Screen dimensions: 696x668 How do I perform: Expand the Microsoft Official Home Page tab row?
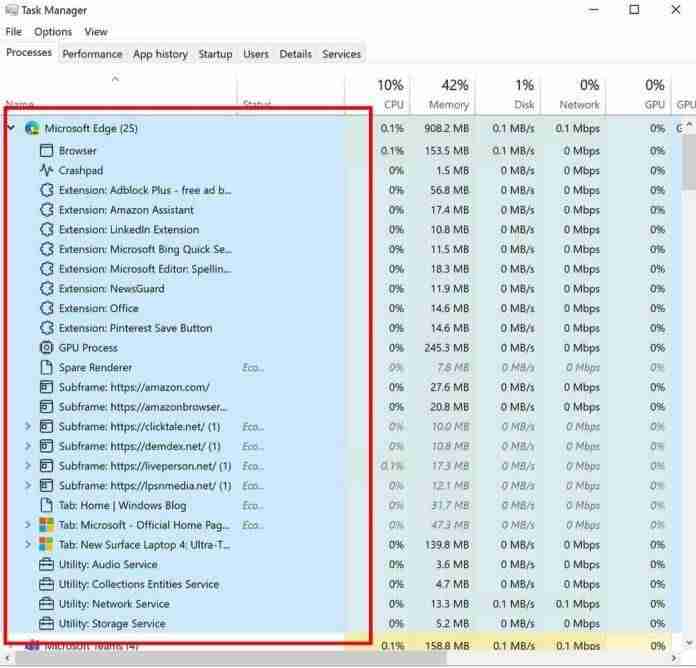coord(28,525)
